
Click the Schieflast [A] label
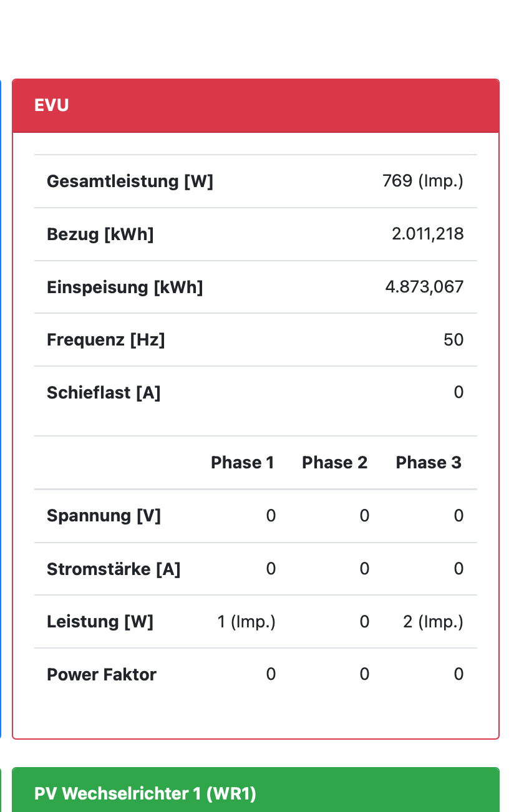click(x=104, y=393)
